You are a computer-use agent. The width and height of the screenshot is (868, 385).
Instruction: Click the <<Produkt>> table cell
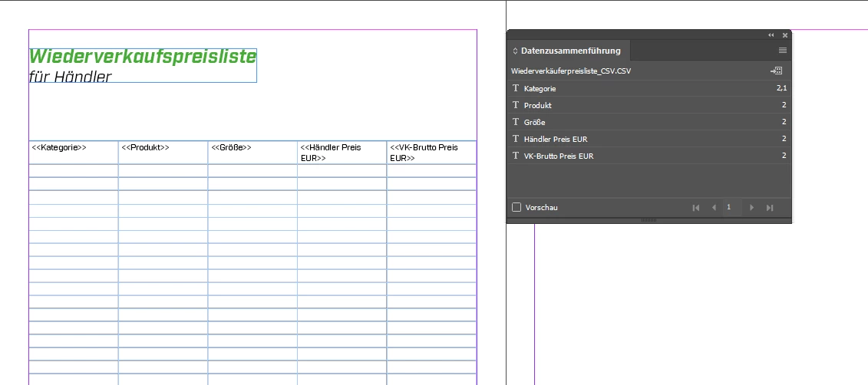pos(163,152)
